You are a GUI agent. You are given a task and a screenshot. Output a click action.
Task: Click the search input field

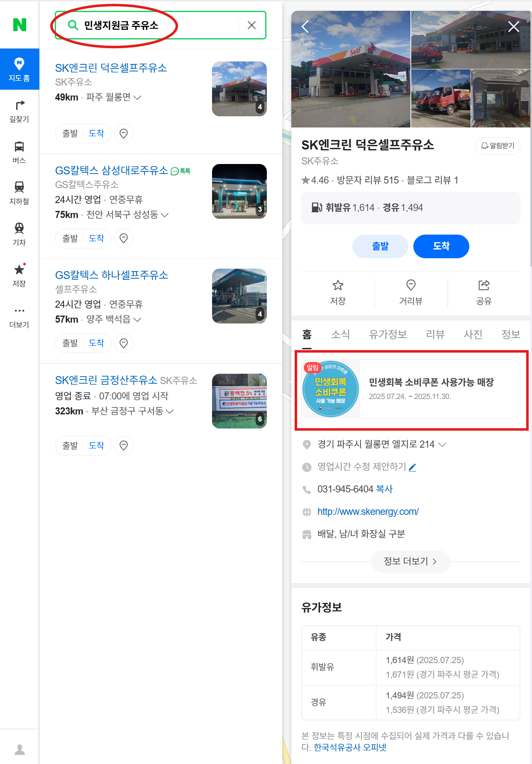pyautogui.click(x=161, y=25)
